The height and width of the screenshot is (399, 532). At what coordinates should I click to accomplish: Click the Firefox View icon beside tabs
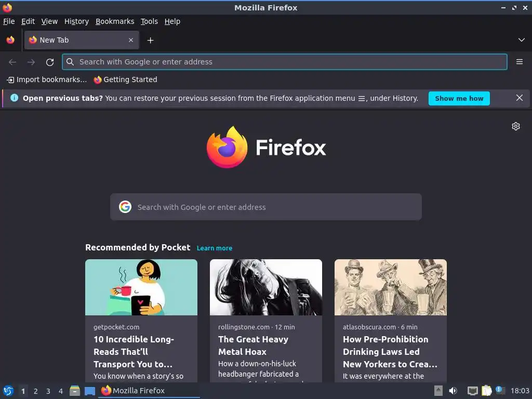point(10,40)
